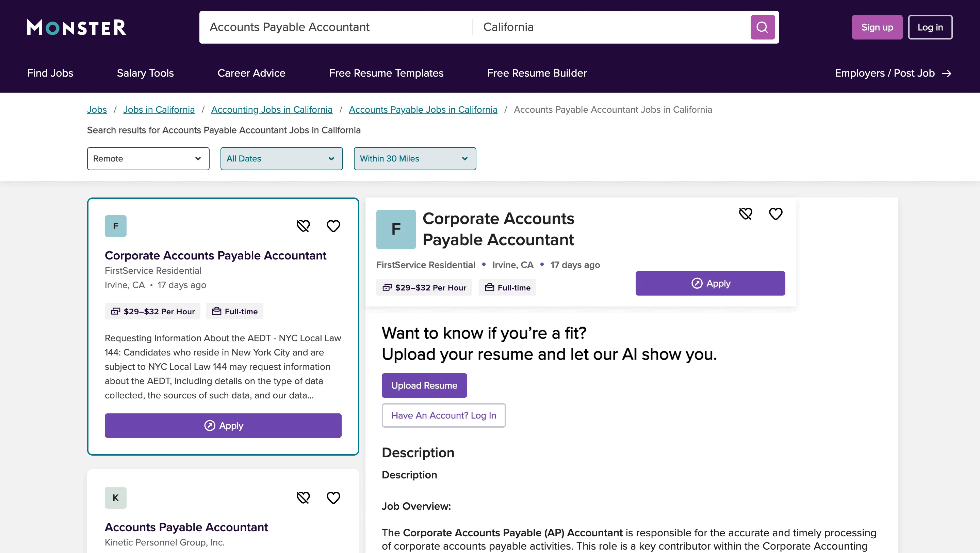Dismiss the Kinetic Personnel job listing
The width and height of the screenshot is (980, 553).
303,497
